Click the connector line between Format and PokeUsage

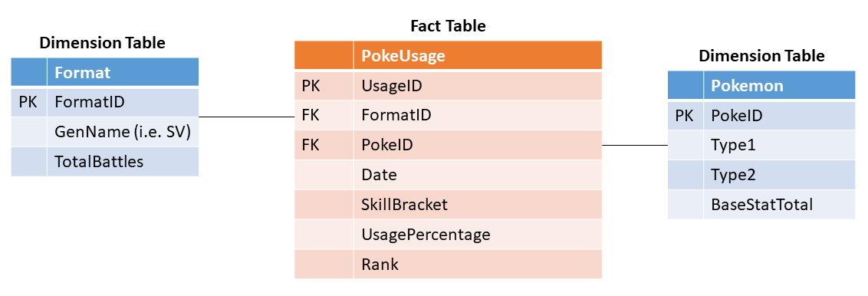point(246,117)
